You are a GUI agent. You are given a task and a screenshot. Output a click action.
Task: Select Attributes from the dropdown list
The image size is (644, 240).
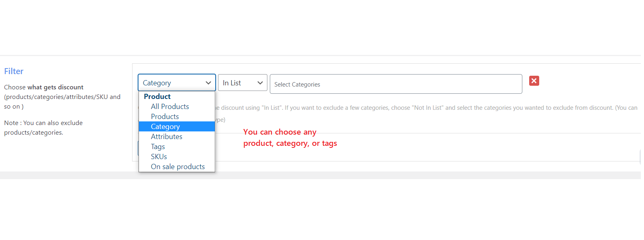[167, 137]
